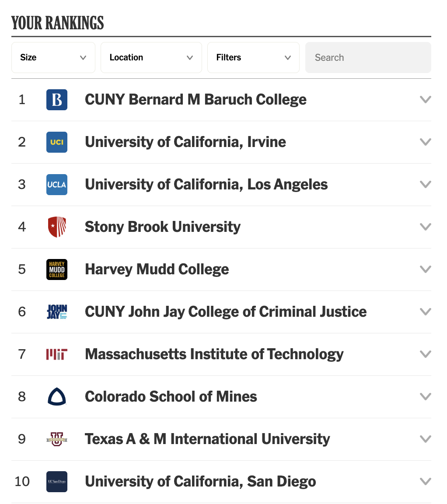Click the MIT logo icon
Viewport: 447px width, 504px height.
[x=57, y=354]
